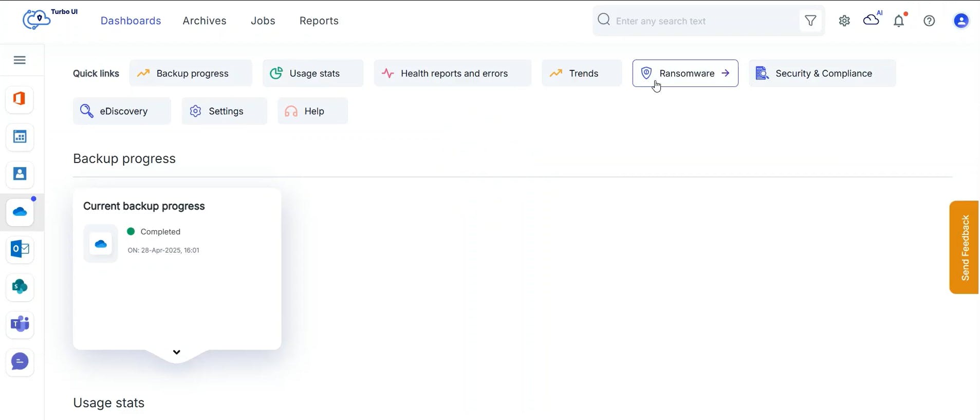
Task: Open the Trends quick link
Action: (x=582, y=73)
